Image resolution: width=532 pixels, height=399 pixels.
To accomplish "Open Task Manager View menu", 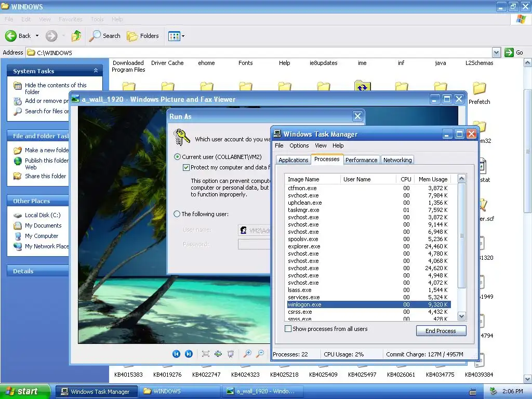I will tap(321, 145).
